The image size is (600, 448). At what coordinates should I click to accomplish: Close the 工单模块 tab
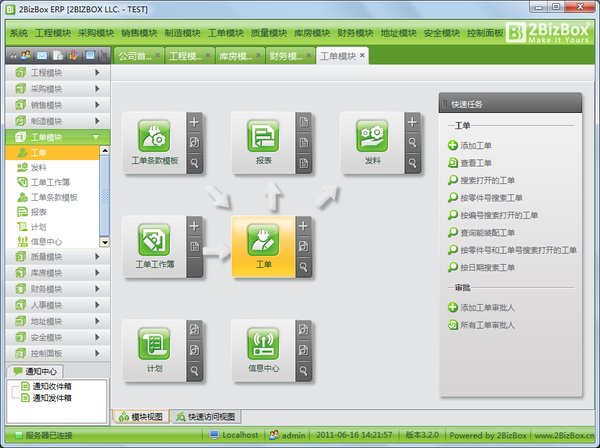[362, 56]
